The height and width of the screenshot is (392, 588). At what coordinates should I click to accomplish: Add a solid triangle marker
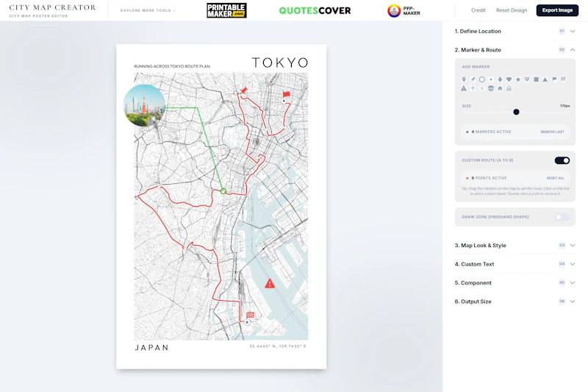click(x=545, y=79)
